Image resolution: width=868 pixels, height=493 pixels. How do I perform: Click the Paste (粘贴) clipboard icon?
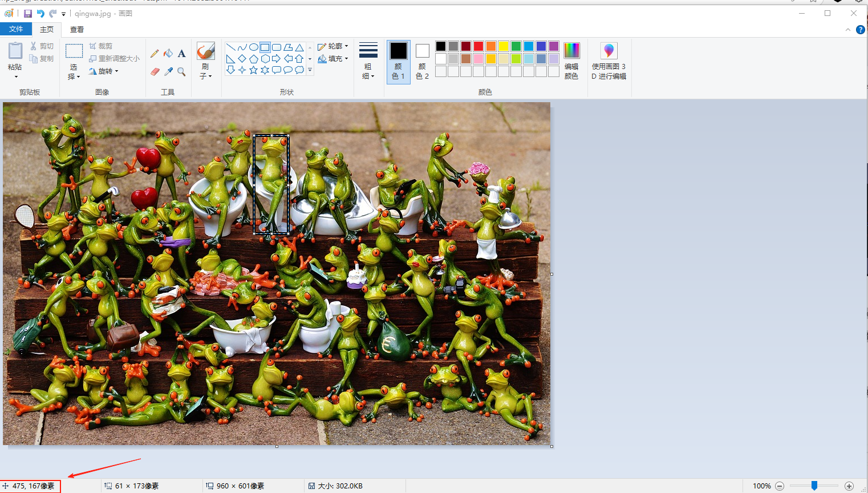coord(15,51)
